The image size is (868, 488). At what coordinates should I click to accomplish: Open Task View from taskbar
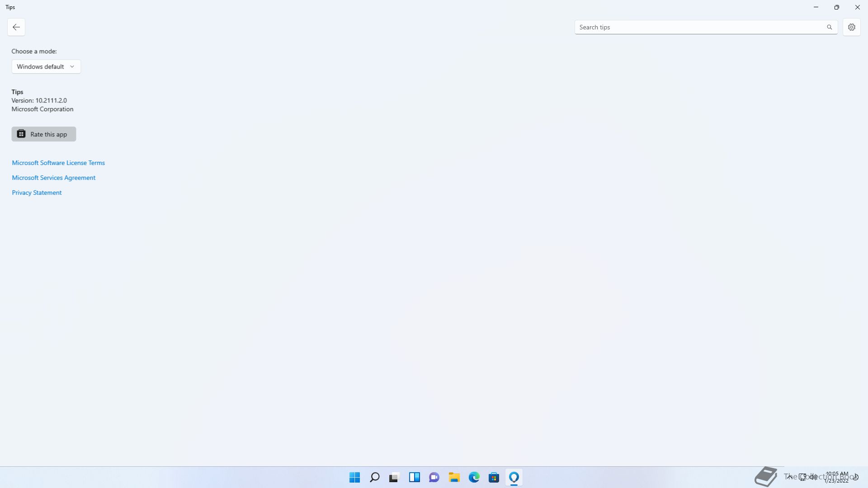[395, 477]
